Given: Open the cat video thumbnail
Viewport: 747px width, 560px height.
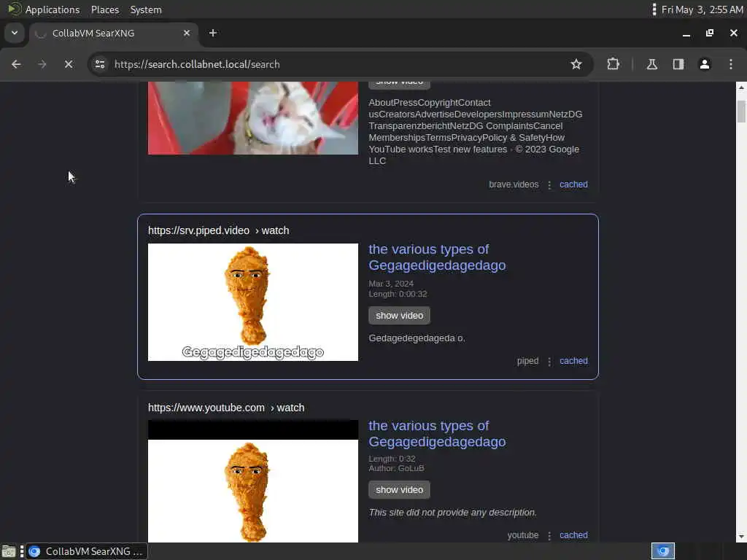Looking at the screenshot, I should 253,118.
